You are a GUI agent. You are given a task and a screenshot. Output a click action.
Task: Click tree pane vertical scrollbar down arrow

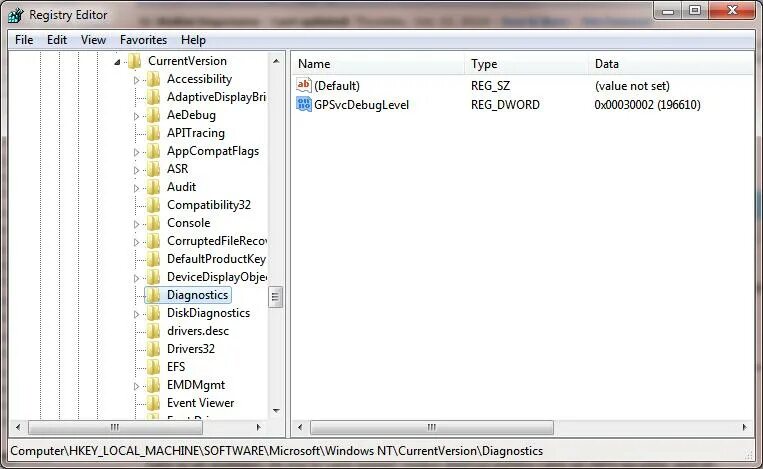tap(276, 411)
